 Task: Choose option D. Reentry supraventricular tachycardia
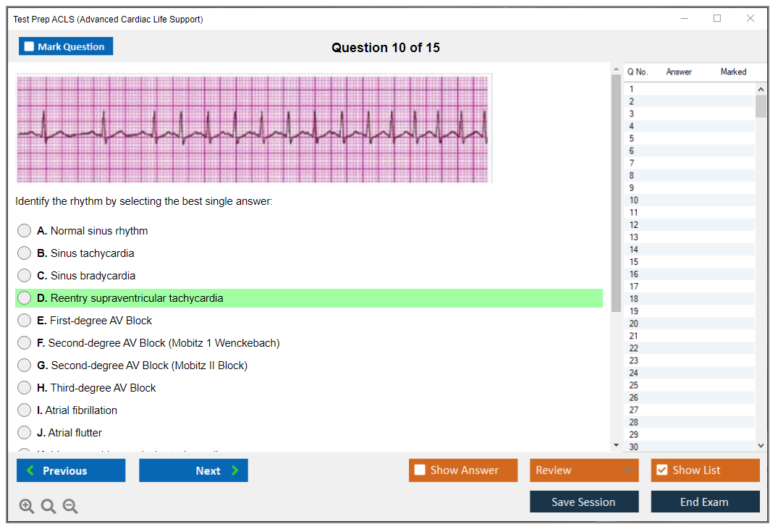click(25, 298)
